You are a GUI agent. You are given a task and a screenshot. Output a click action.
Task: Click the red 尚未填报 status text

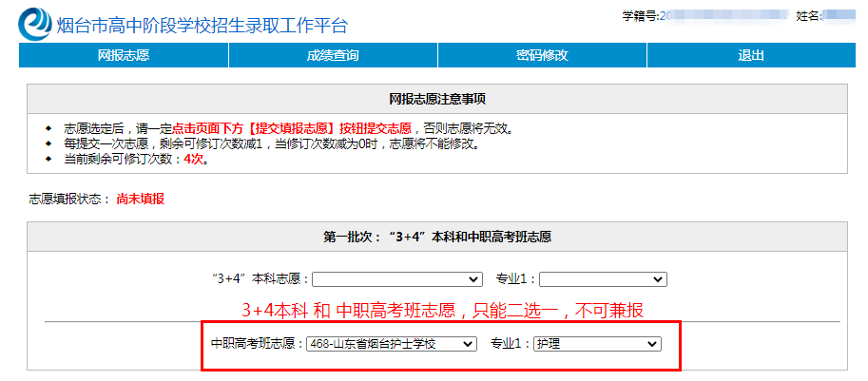(x=140, y=200)
